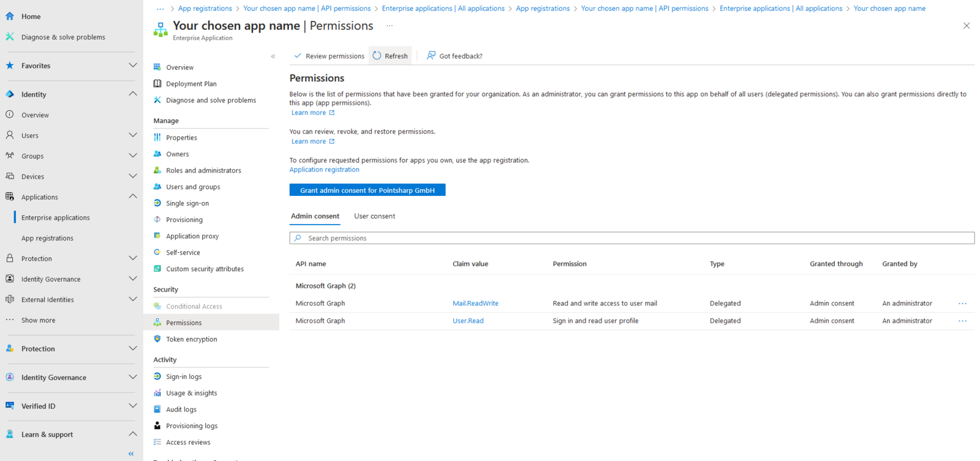The height and width of the screenshot is (461, 980).
Task: Close the Permissions blade with the X
Action: click(967, 26)
